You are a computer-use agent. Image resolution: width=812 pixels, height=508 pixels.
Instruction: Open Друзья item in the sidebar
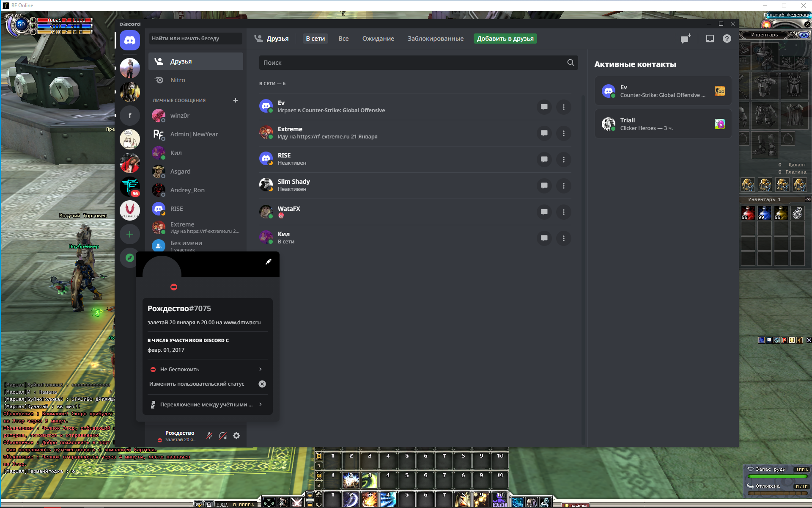(x=196, y=61)
